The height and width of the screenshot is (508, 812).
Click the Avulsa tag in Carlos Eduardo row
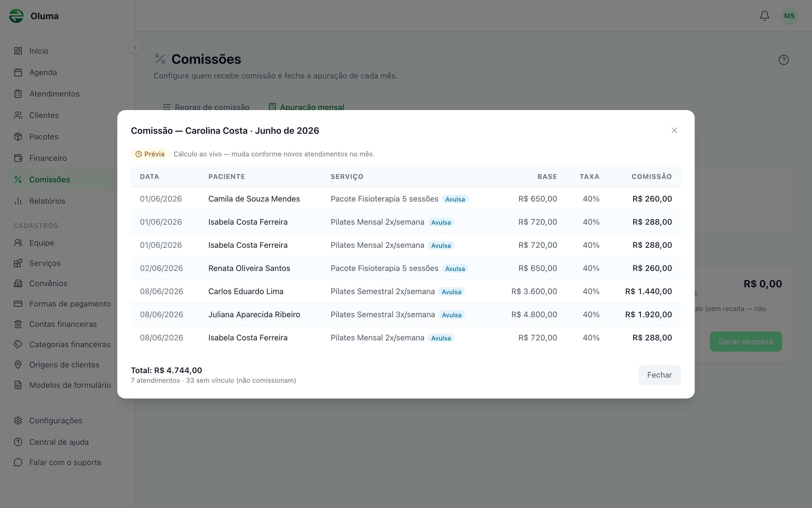[x=451, y=292]
